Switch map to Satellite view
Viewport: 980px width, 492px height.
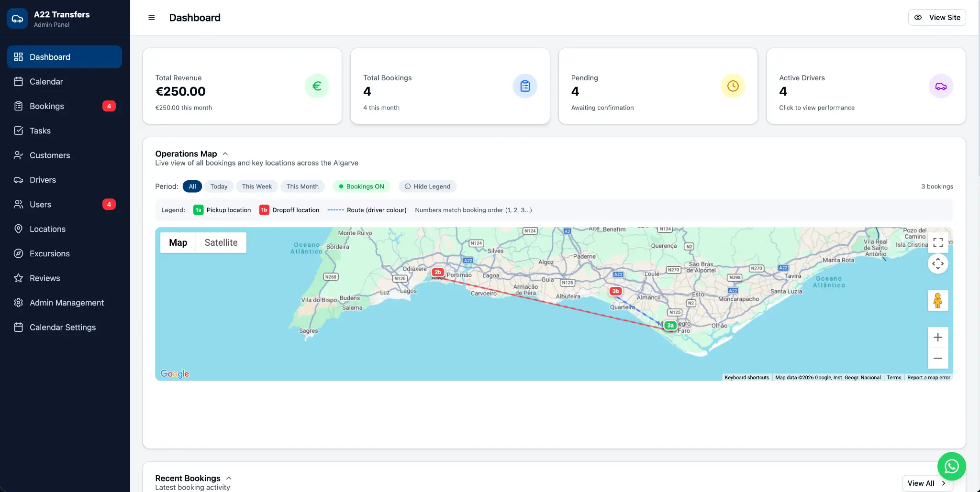click(x=221, y=242)
